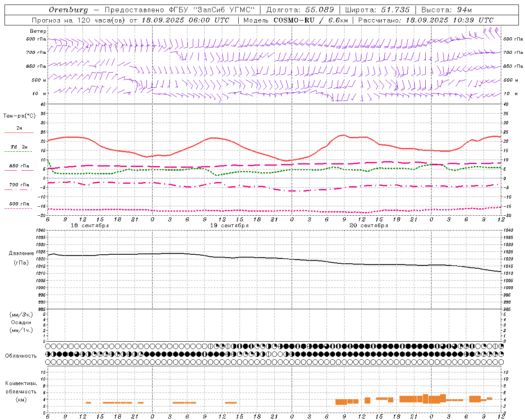Screen dimensions: 525x420
Task: Click the Orenburg station title
Action: [x=68, y=10]
